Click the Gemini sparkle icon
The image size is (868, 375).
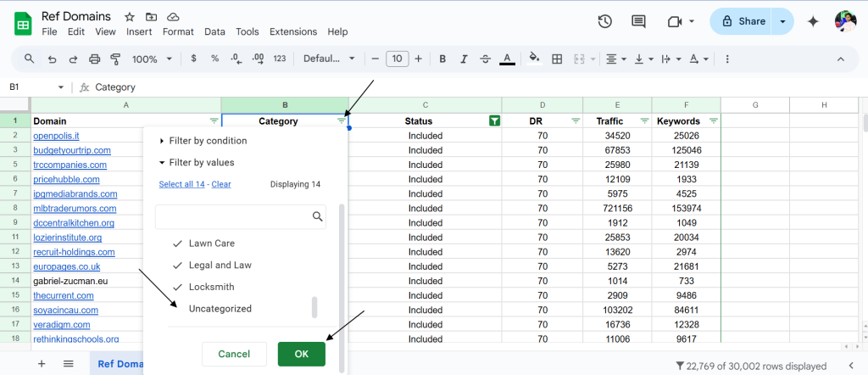pos(813,21)
